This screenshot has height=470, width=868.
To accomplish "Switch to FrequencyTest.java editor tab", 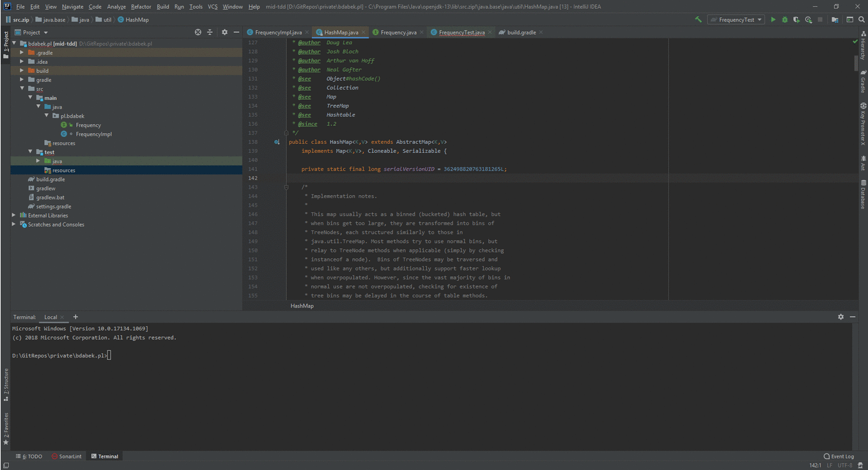I will coord(461,32).
